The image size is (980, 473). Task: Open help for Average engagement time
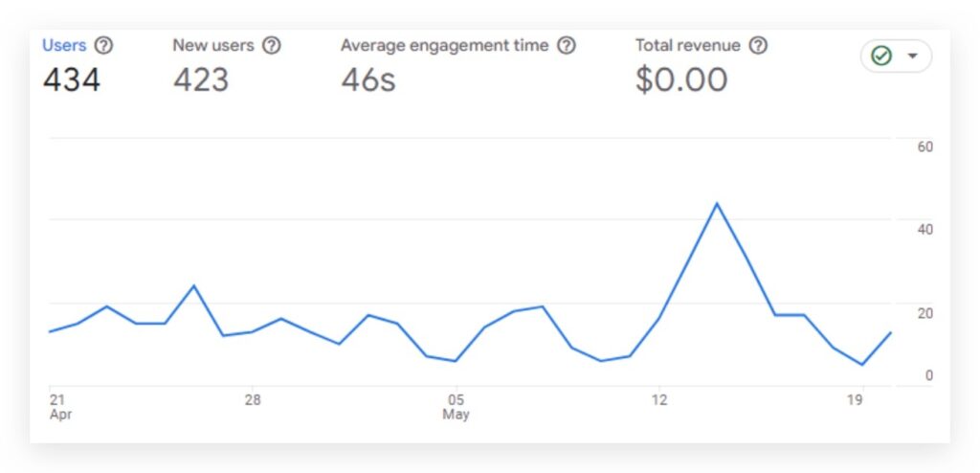tap(567, 46)
